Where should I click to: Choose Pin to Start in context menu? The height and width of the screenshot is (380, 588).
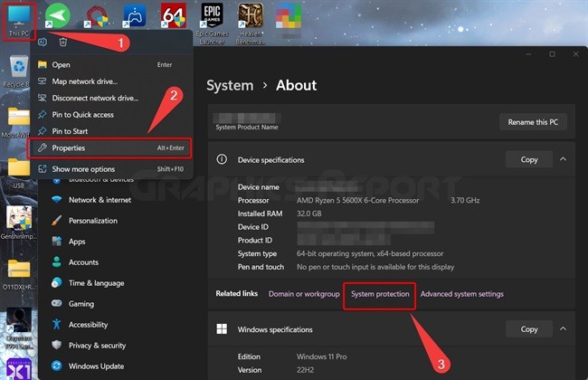[111, 131]
